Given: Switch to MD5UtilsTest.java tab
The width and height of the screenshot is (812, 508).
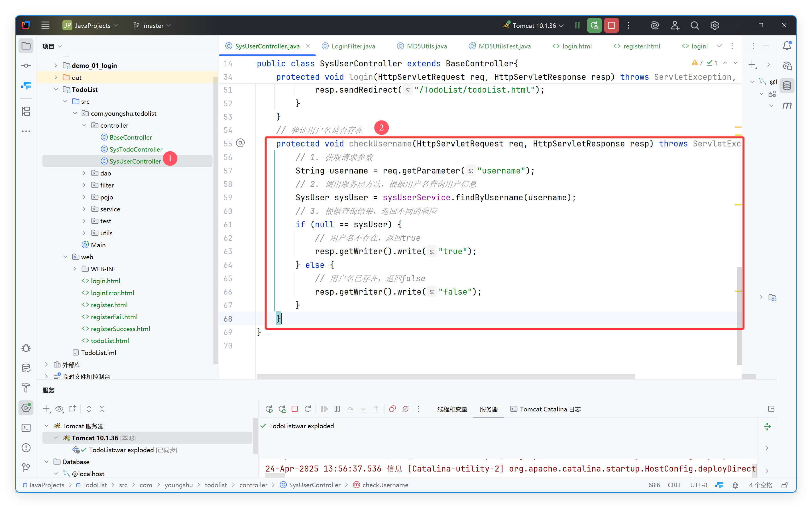Looking at the screenshot, I should pyautogui.click(x=500, y=46).
